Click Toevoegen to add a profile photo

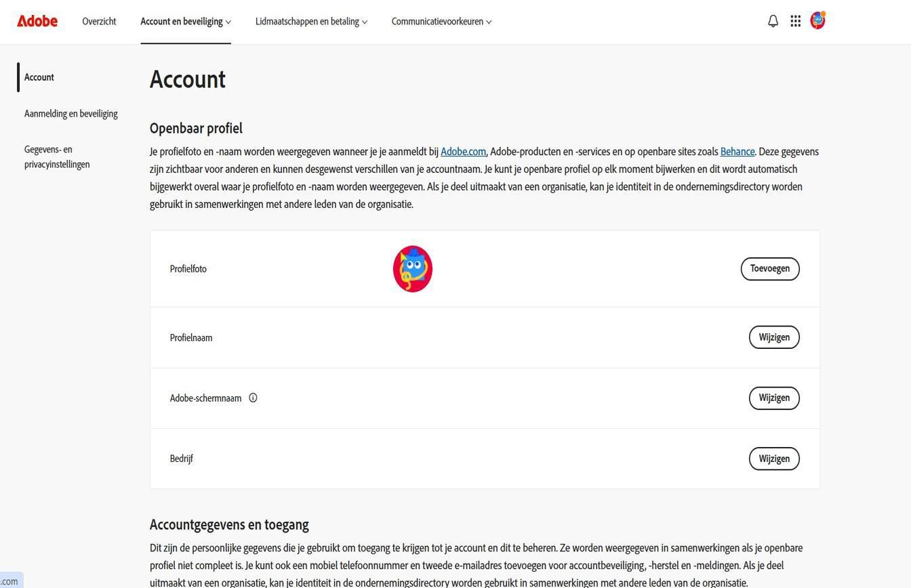click(x=769, y=268)
